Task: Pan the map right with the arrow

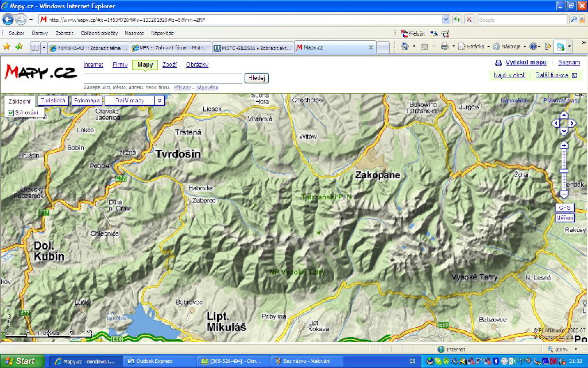Action: pyautogui.click(x=572, y=123)
